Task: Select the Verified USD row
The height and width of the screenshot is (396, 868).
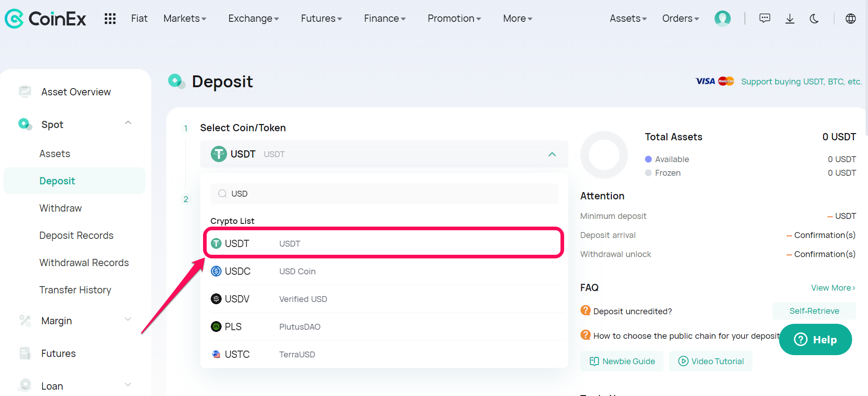Action: coord(384,299)
